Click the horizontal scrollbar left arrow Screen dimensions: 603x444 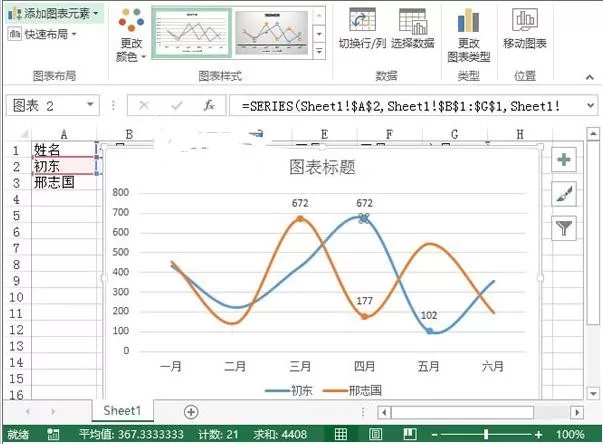[384, 412]
